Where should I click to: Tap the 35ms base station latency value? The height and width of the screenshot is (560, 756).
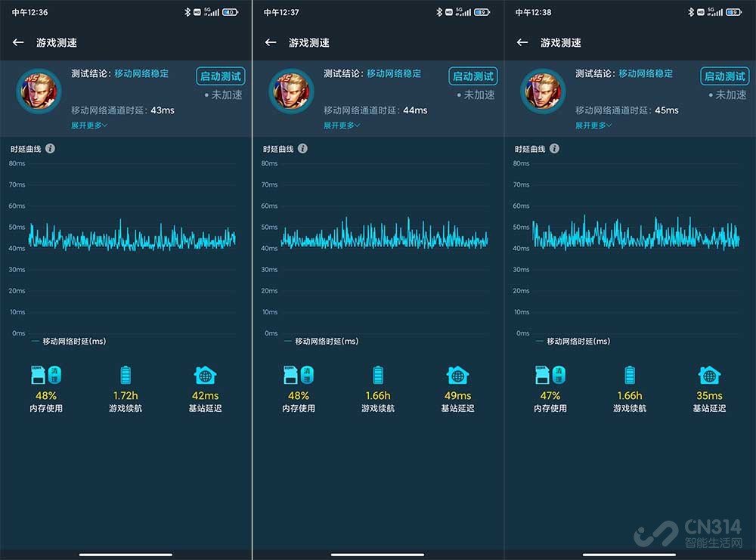pyautogui.click(x=709, y=396)
